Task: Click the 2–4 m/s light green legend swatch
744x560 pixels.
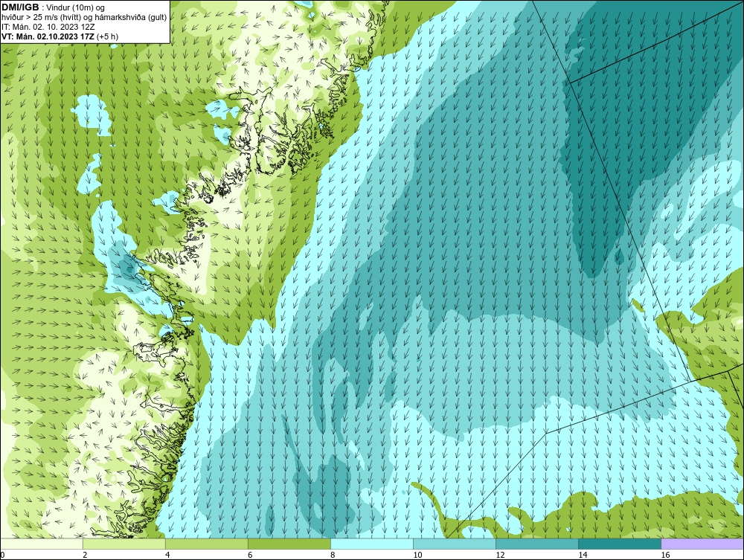Action: pos(124,544)
